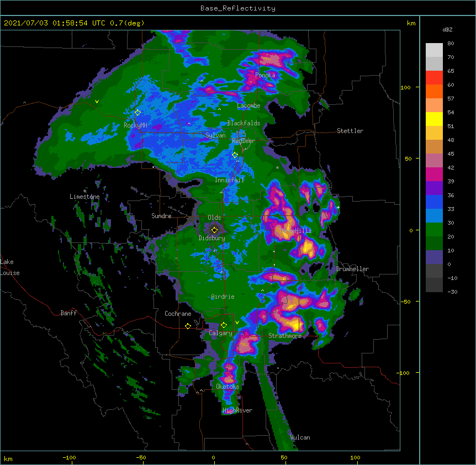The image size is (476, 465).
Task: Click the 65 value in dBZ legend
Action: click(451, 71)
